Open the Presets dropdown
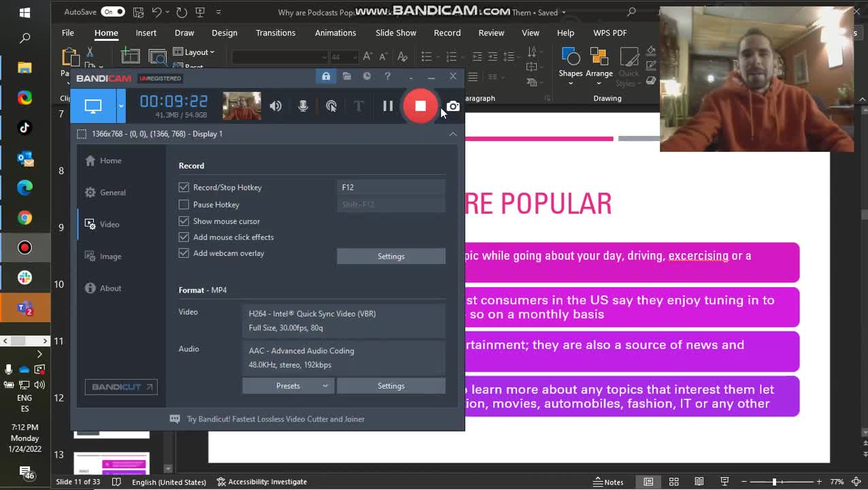Image resolution: width=868 pixels, height=490 pixels. tap(288, 386)
